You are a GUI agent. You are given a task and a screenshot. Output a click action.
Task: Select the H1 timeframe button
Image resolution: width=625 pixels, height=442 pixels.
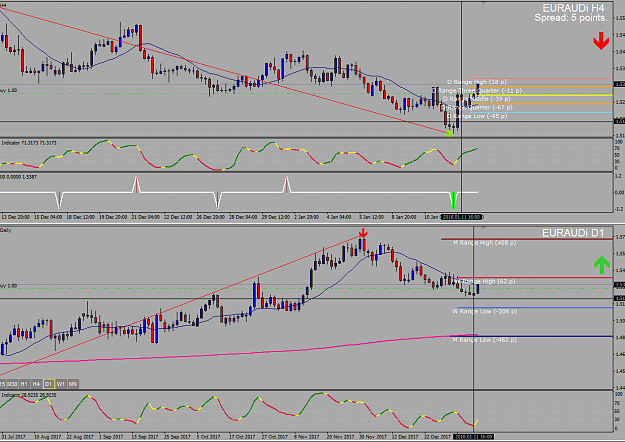click(x=24, y=384)
